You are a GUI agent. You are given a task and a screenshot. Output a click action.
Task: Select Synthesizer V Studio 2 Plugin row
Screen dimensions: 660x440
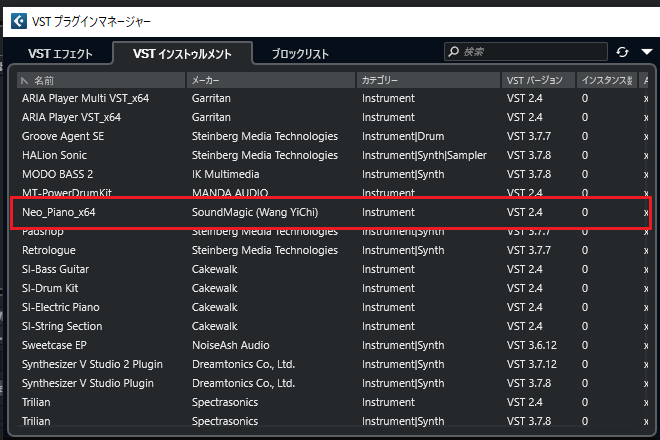click(x=333, y=364)
